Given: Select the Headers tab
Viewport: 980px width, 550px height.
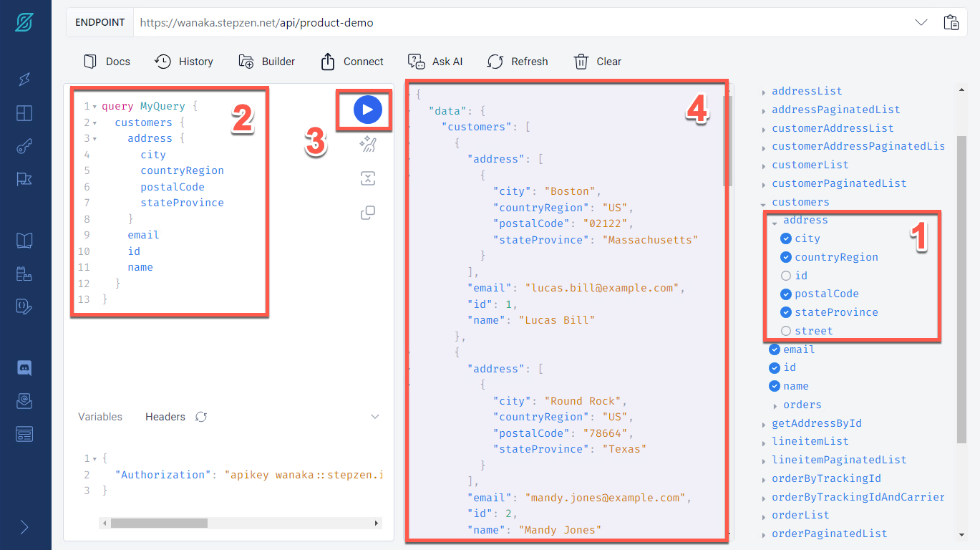Looking at the screenshot, I should 165,417.
